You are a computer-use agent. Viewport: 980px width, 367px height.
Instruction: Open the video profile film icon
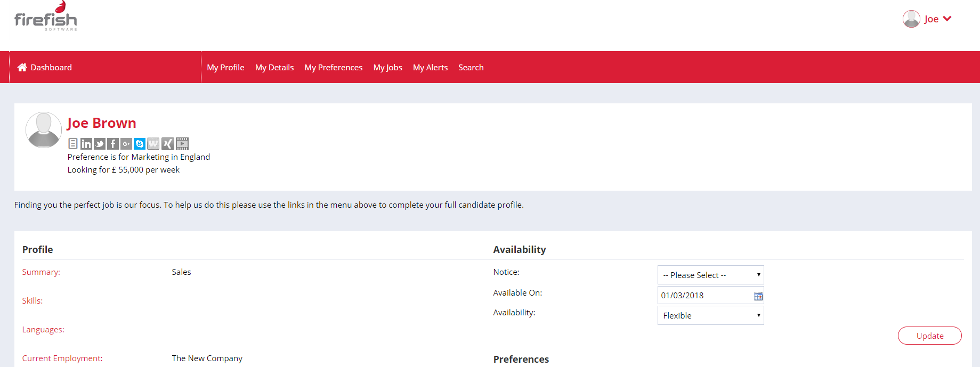tap(182, 144)
